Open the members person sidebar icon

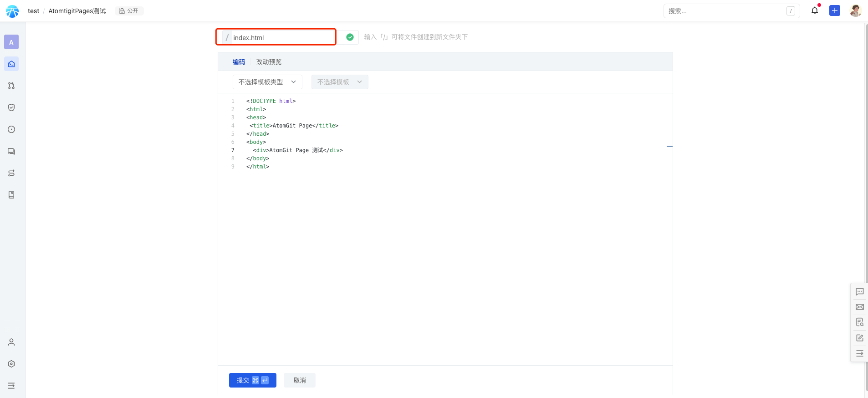[x=11, y=342]
